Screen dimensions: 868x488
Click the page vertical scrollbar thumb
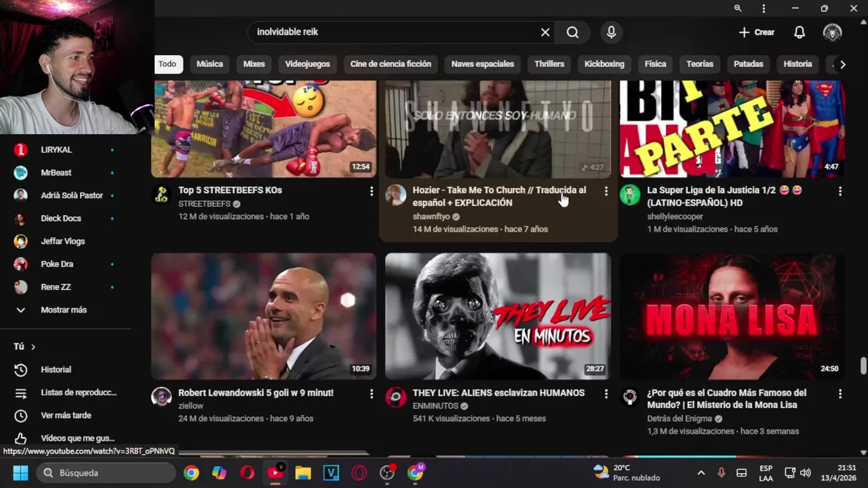pos(863,365)
